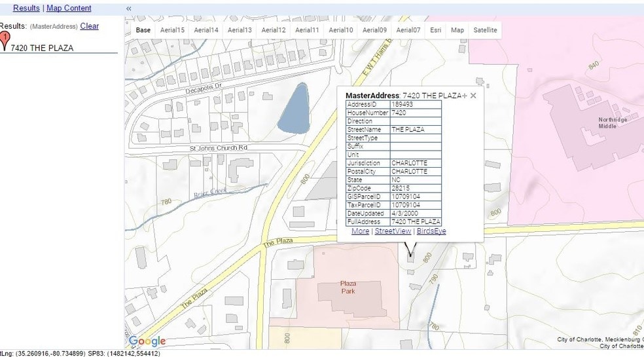644x357 pixels.
Task: Switch to Aerial14 imagery
Action: pos(206,30)
